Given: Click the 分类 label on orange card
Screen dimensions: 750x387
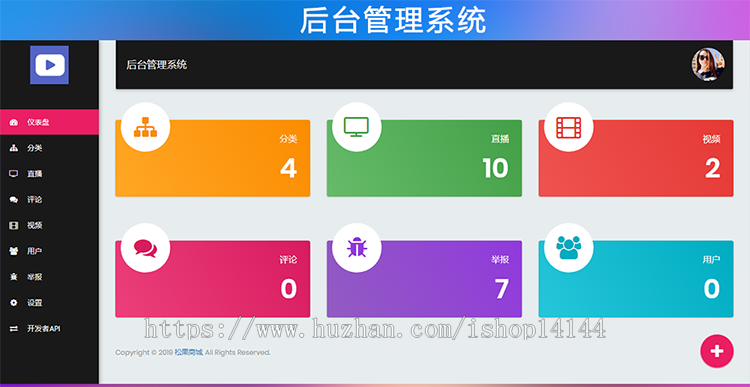Looking at the screenshot, I should coord(288,139).
